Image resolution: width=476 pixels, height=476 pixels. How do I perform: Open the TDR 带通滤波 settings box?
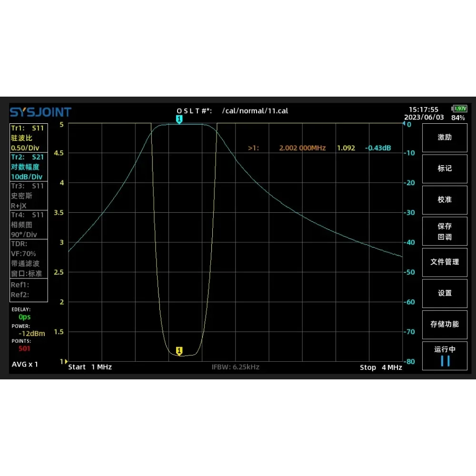29,258
